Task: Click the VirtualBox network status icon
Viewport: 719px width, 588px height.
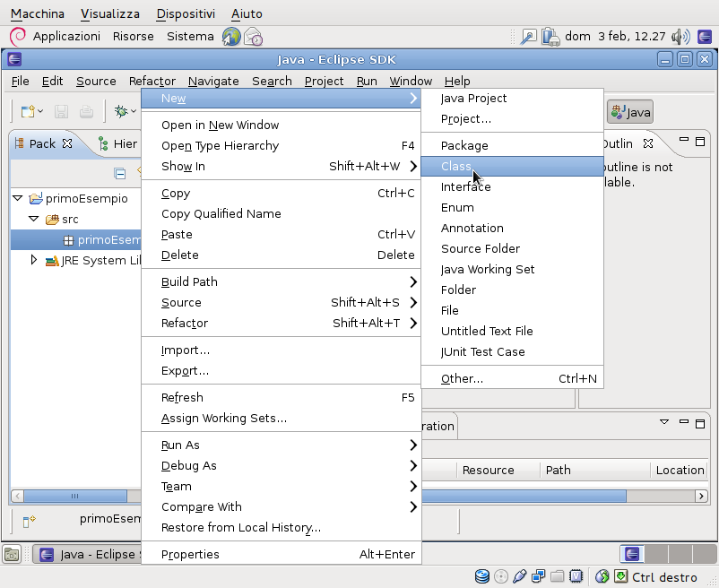Action: pos(538,576)
